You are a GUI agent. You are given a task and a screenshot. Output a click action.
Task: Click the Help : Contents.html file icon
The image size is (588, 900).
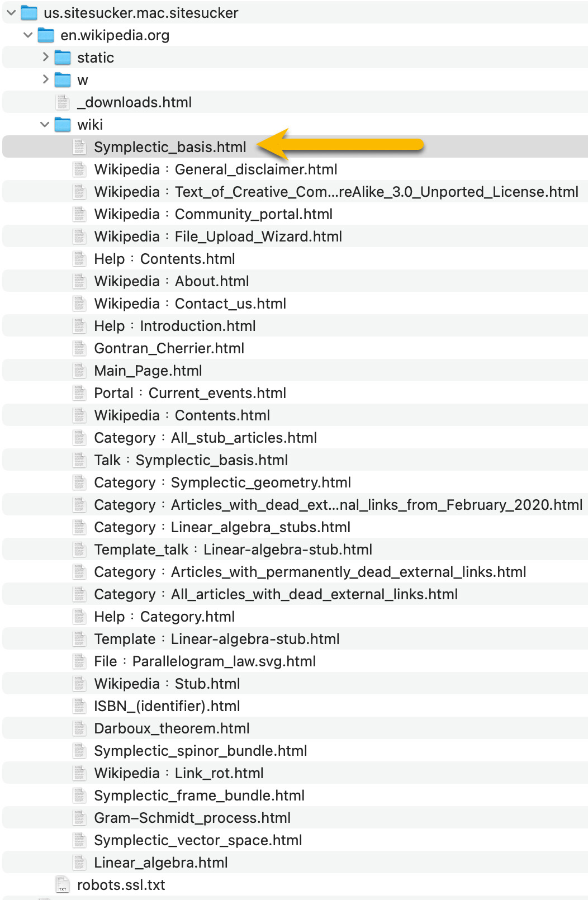[x=79, y=258]
